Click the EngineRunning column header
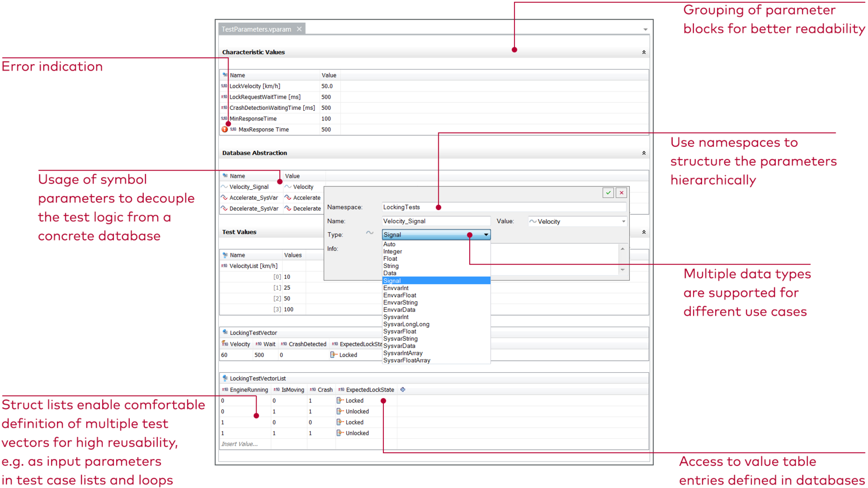 [245, 390]
